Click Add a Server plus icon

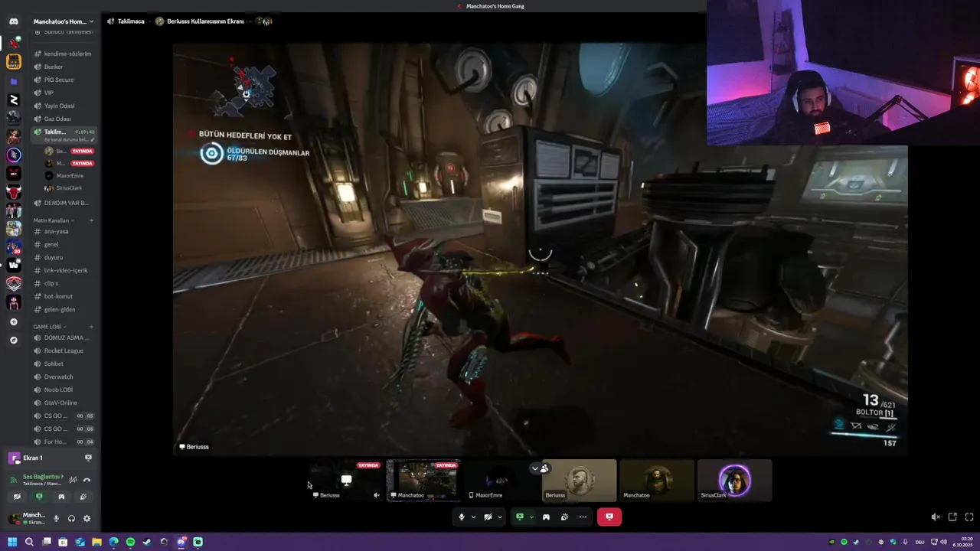coord(14,321)
